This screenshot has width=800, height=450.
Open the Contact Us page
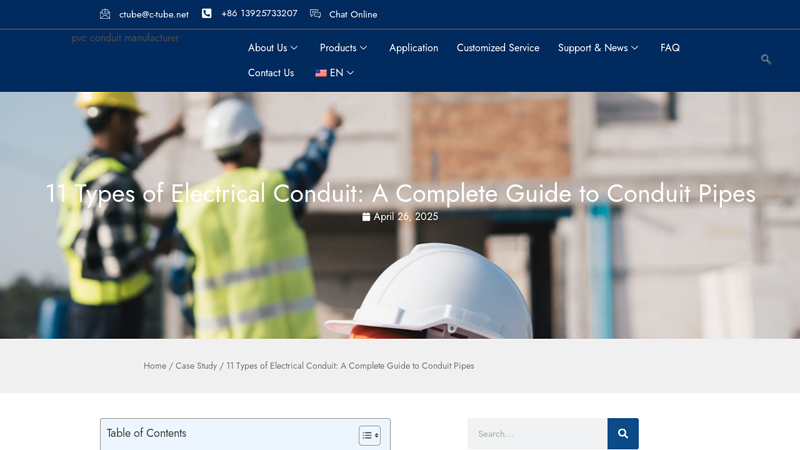pos(271,73)
